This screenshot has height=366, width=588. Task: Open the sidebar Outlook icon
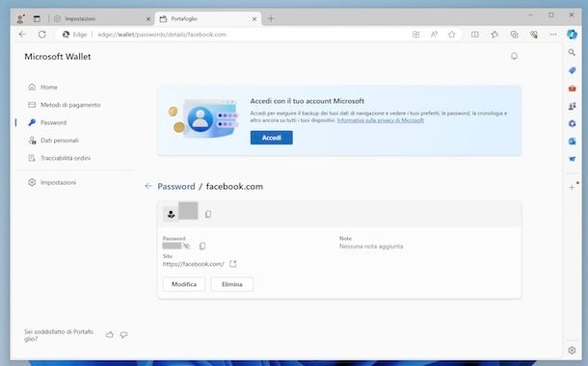point(572,142)
